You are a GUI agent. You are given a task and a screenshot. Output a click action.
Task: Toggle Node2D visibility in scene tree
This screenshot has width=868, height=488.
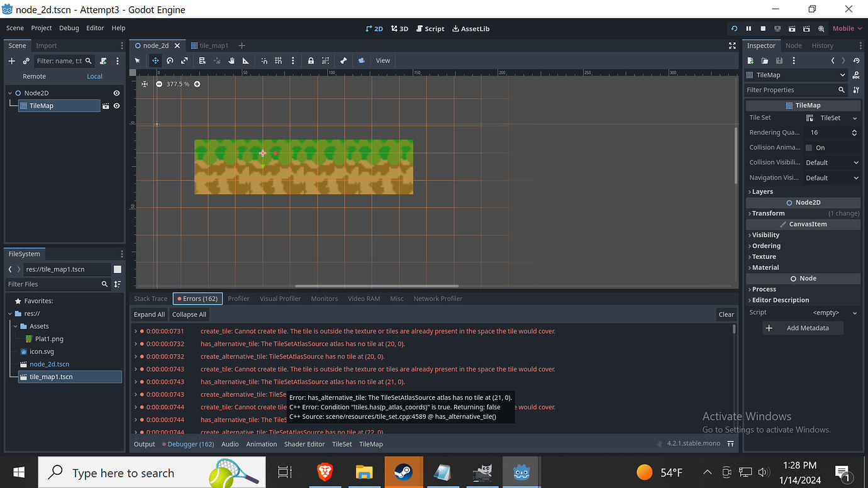click(115, 92)
